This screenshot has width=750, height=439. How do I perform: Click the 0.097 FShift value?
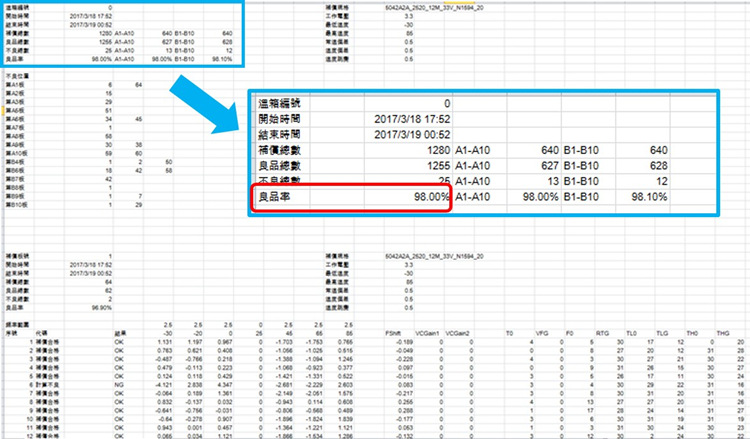tap(406, 367)
